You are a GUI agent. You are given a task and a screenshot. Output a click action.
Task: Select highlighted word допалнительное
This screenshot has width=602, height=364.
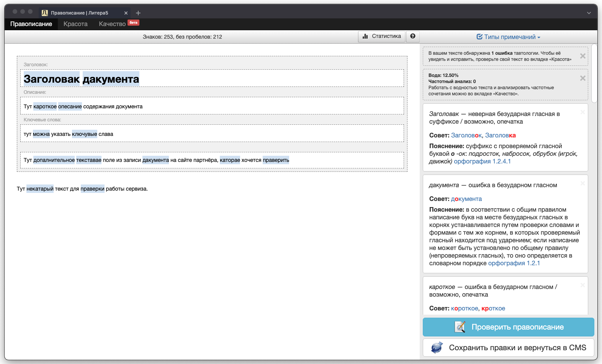[54, 160]
